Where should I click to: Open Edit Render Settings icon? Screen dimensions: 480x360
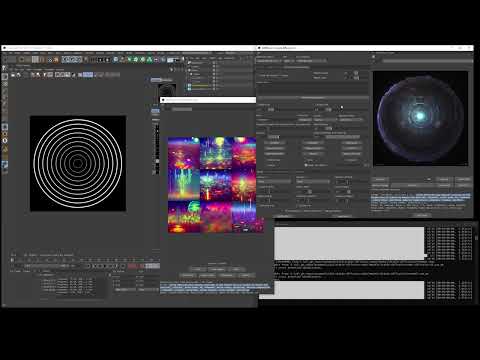pos(107,60)
